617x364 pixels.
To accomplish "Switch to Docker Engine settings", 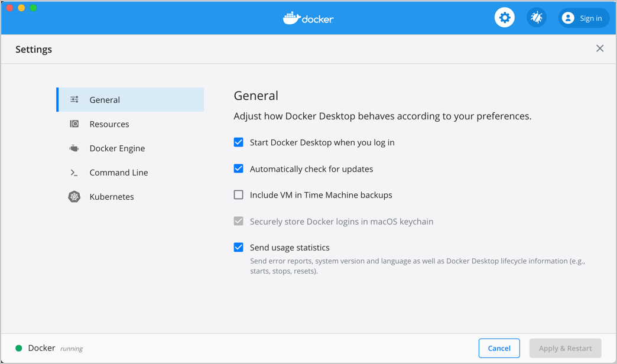I will click(117, 148).
